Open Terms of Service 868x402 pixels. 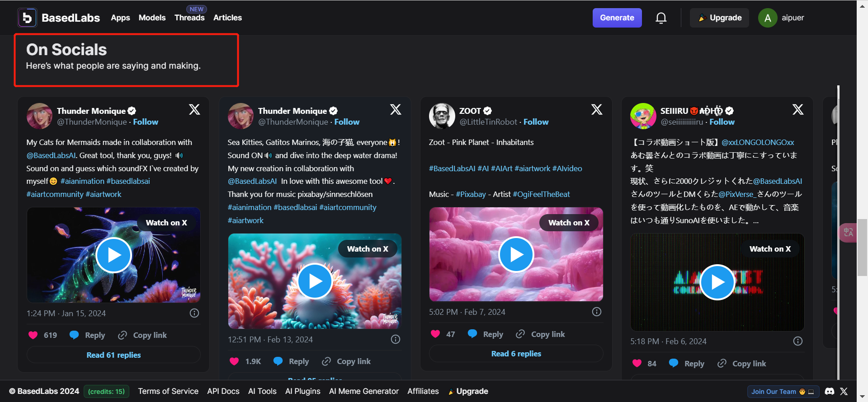[168, 391]
